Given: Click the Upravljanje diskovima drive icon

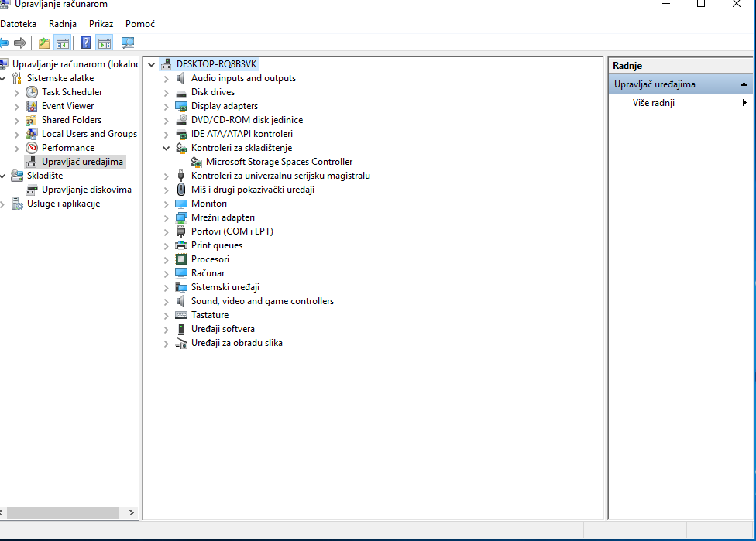Looking at the screenshot, I should point(32,190).
